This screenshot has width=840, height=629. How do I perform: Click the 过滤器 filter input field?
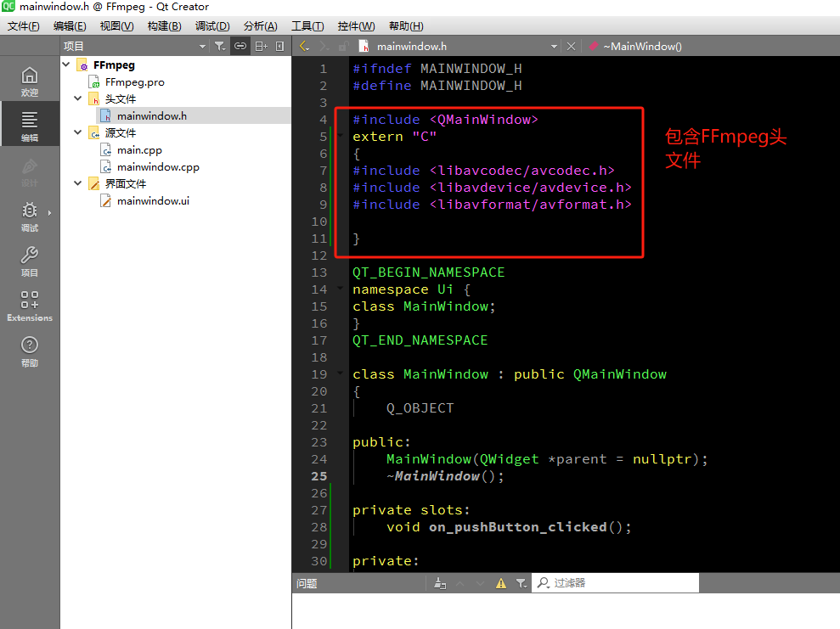click(x=615, y=583)
